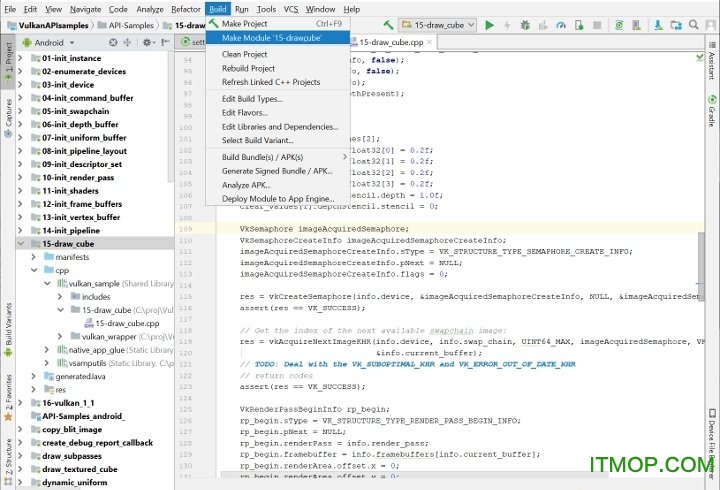Image resolution: width=720 pixels, height=490 pixels.
Task: Open the AVD Manager icon
Action: point(636,25)
